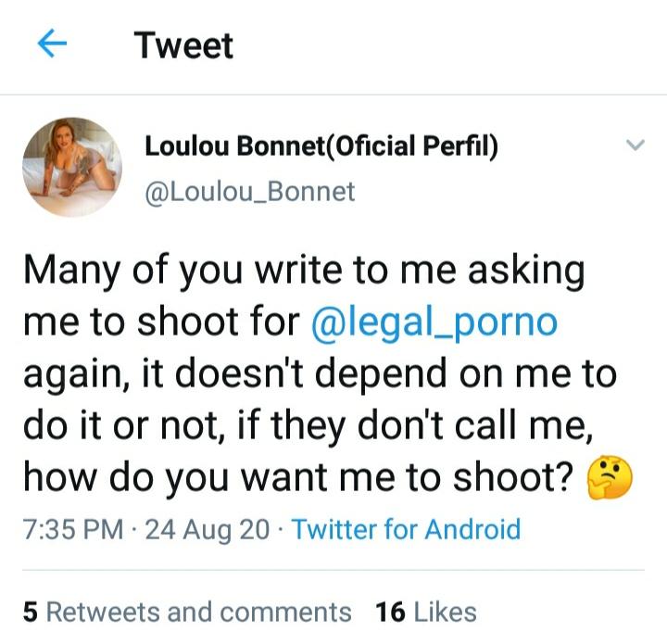Follow the @legal_porno mention link
The width and height of the screenshot is (667, 644).
tap(434, 322)
